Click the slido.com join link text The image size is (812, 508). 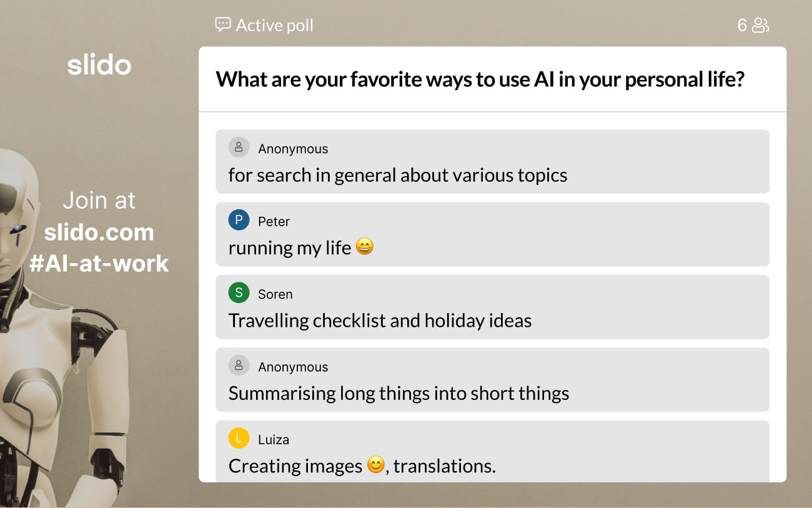(x=99, y=232)
